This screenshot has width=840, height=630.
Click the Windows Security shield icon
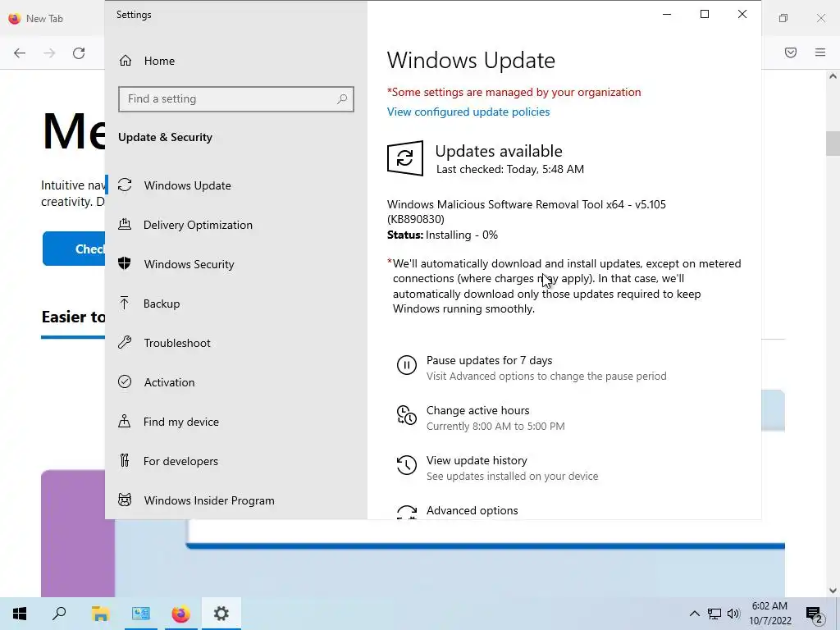coord(125,263)
